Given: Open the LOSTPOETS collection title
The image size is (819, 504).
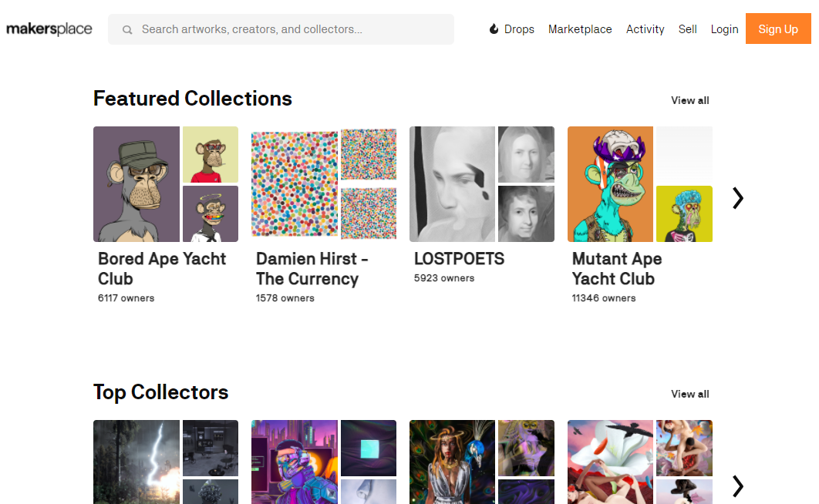Looking at the screenshot, I should point(459,259).
